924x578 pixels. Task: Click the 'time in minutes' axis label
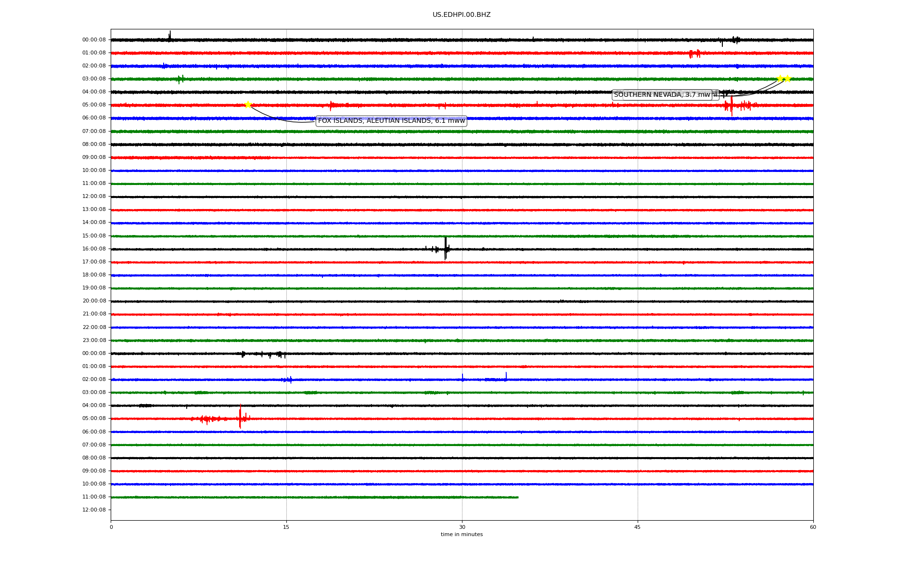click(462, 535)
